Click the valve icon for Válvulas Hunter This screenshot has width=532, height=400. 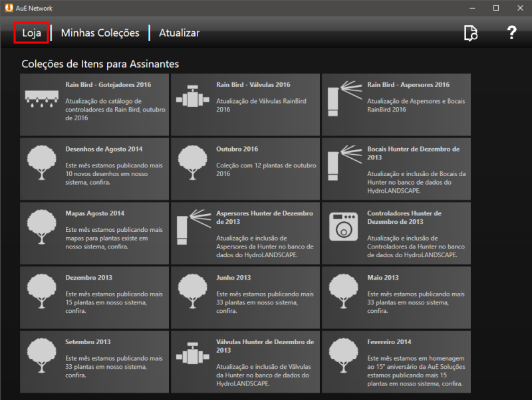192,356
